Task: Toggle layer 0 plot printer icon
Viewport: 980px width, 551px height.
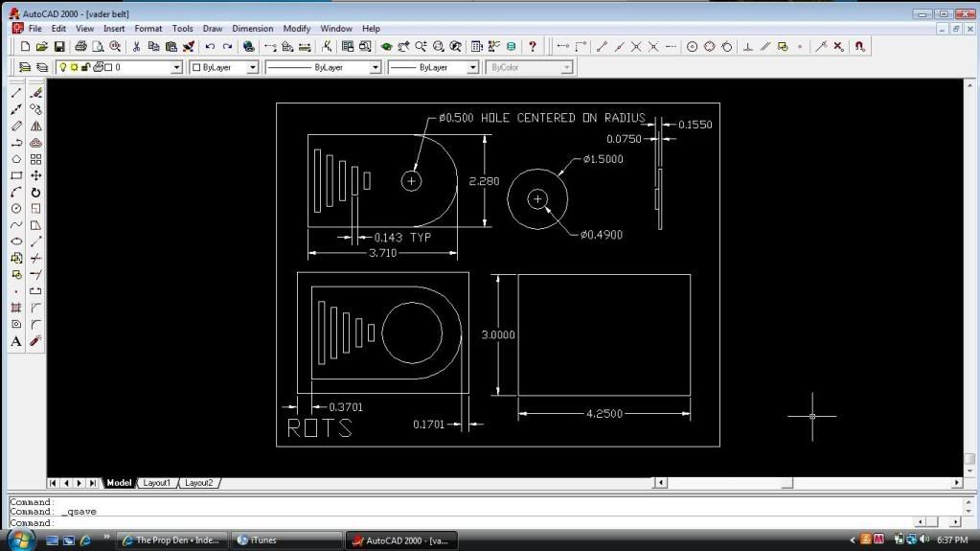Action: click(98, 67)
